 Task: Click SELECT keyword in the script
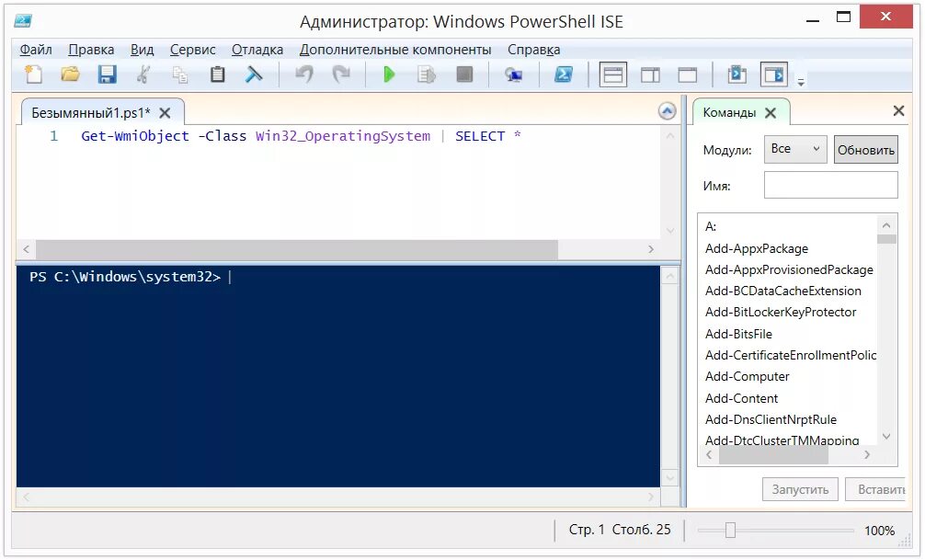click(x=480, y=136)
